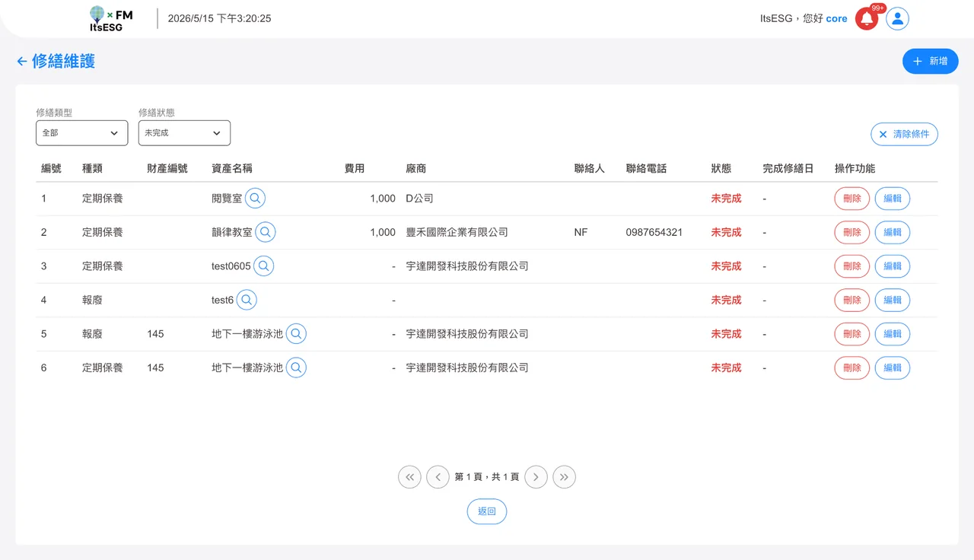View details of asset 閱覽室
This screenshot has height=560, width=974.
pyautogui.click(x=256, y=199)
